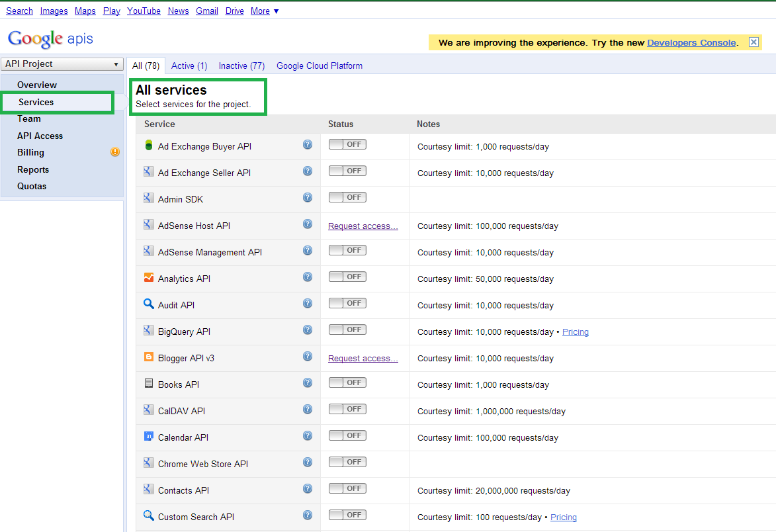Click help icon for Custom Search API

308,515
